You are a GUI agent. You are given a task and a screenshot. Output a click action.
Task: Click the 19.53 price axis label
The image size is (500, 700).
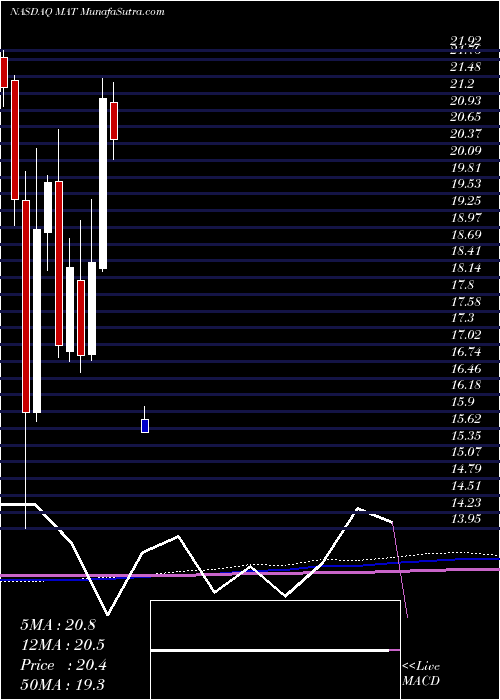[x=466, y=184]
